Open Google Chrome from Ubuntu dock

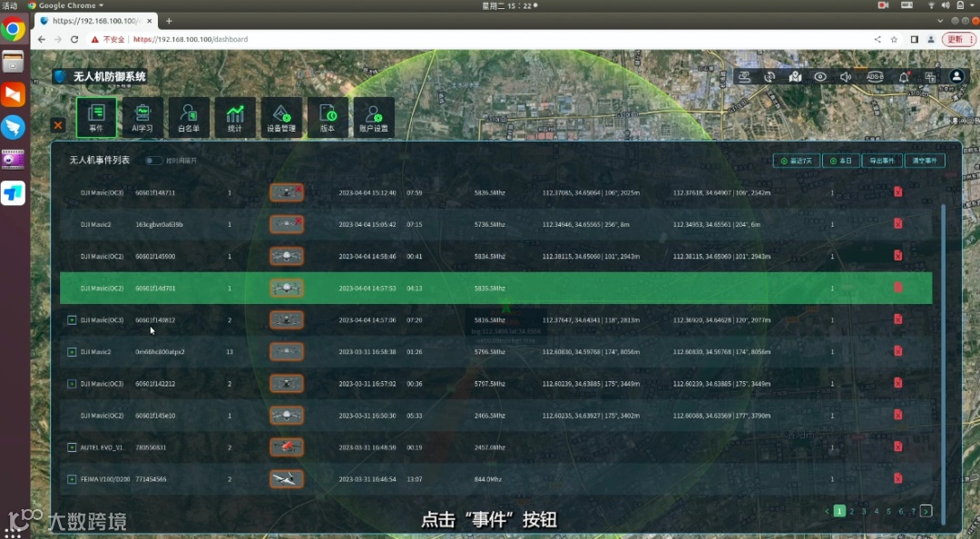coord(13,29)
